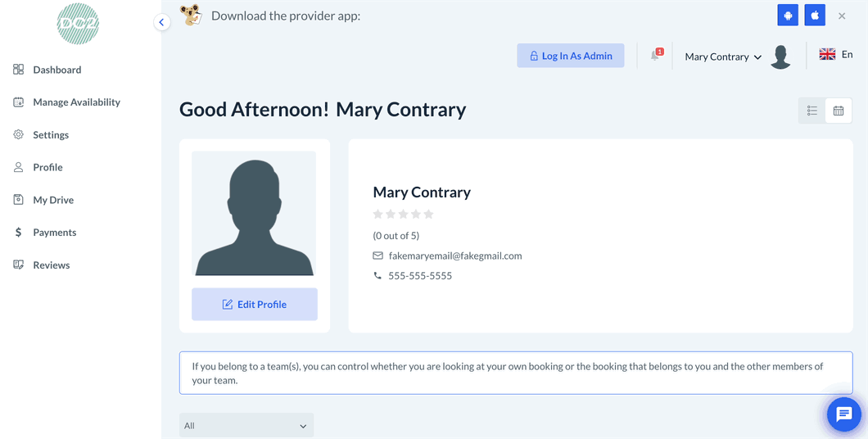The height and width of the screenshot is (439, 868).
Task: Open Manage Availability in the sidebar
Action: (76, 102)
